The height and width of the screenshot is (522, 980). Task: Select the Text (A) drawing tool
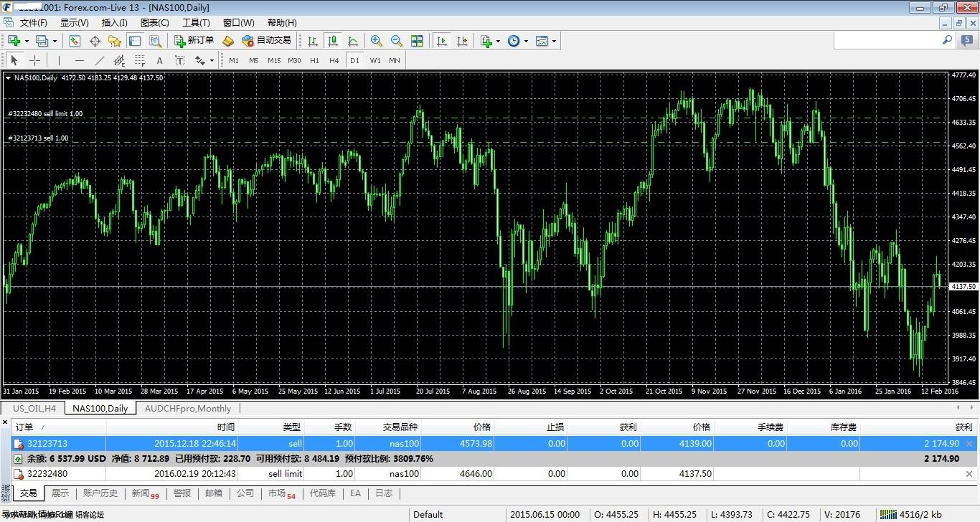[159, 60]
